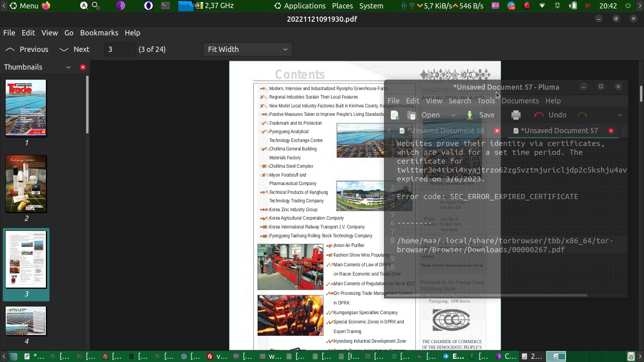This screenshot has height=362, width=644.
Task: Click the clock showing 20:42
Action: click(x=608, y=6)
